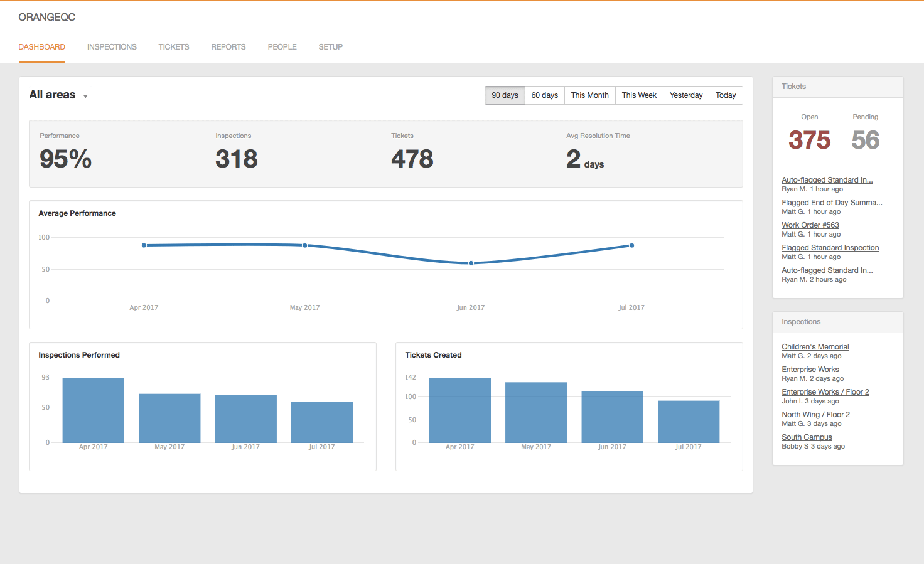Navigate to the People page
924x564 pixels.
(282, 46)
